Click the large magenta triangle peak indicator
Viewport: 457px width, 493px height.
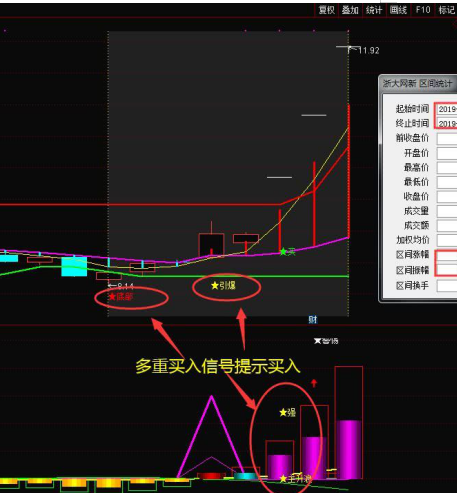coord(211,437)
